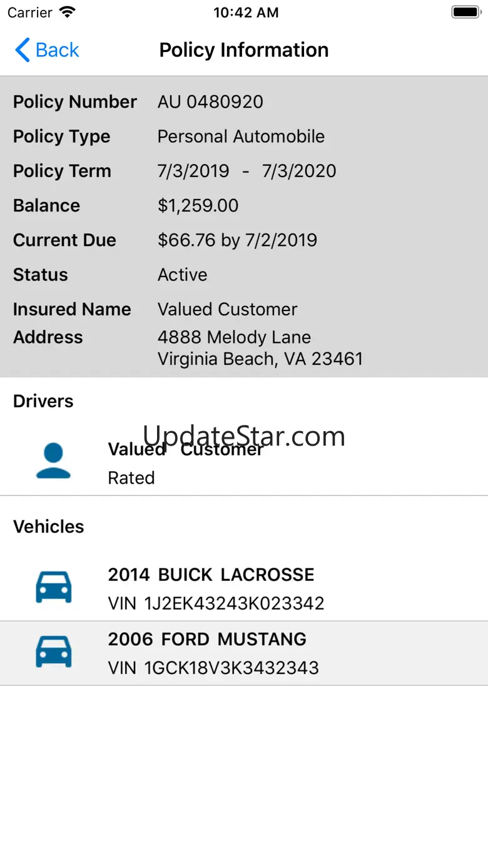Image resolution: width=488 pixels, height=868 pixels.
Task: Tap the driver person icon
Action: [x=53, y=461]
